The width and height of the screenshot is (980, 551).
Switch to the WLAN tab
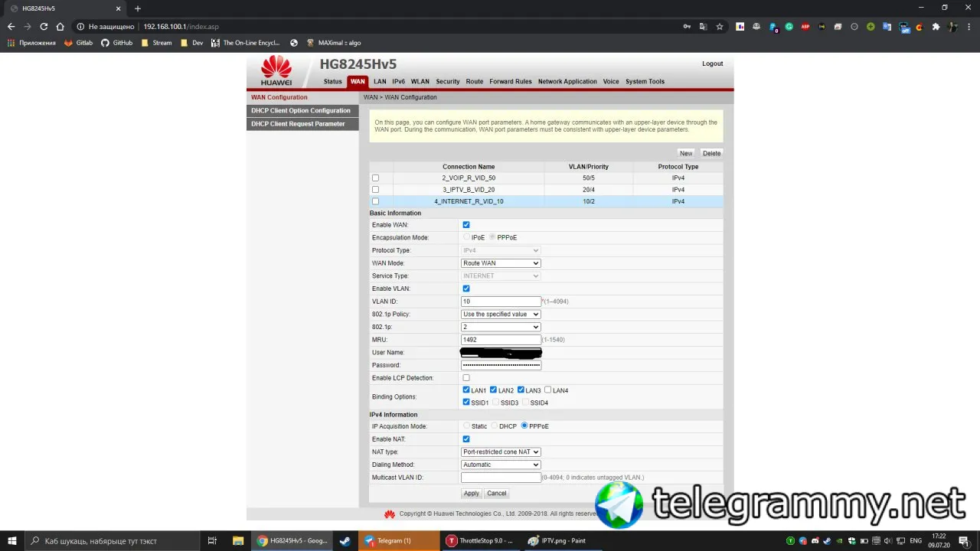(x=420, y=82)
